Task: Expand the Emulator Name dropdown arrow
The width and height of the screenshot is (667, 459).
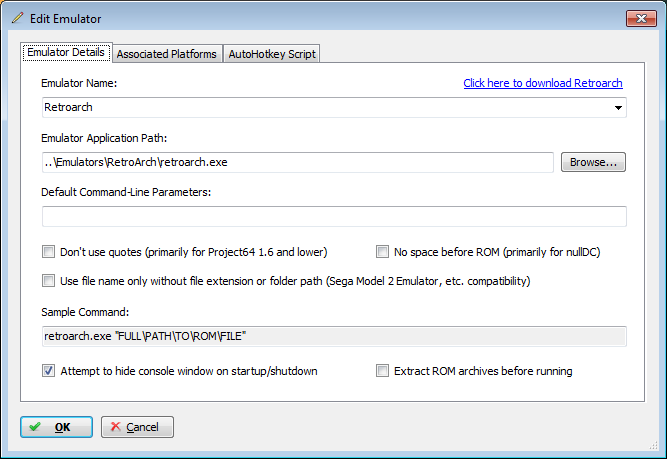Action: pyautogui.click(x=618, y=108)
